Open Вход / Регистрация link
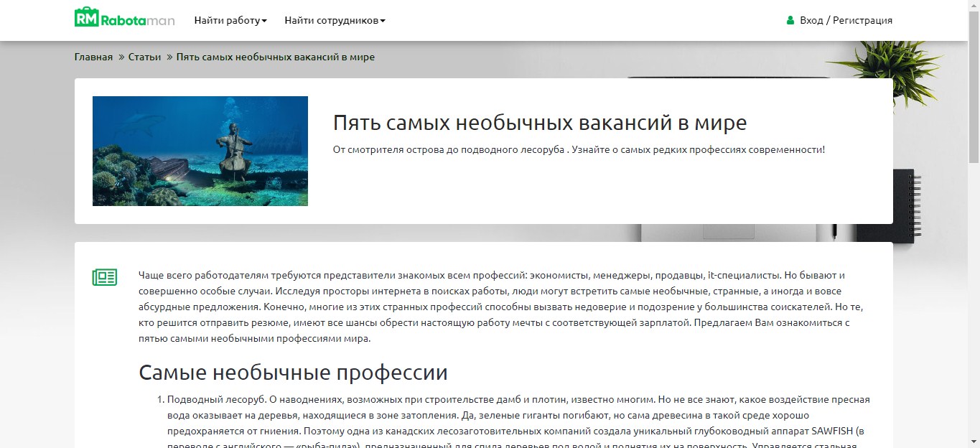Viewport: 980px width, 448px height. pos(846,20)
